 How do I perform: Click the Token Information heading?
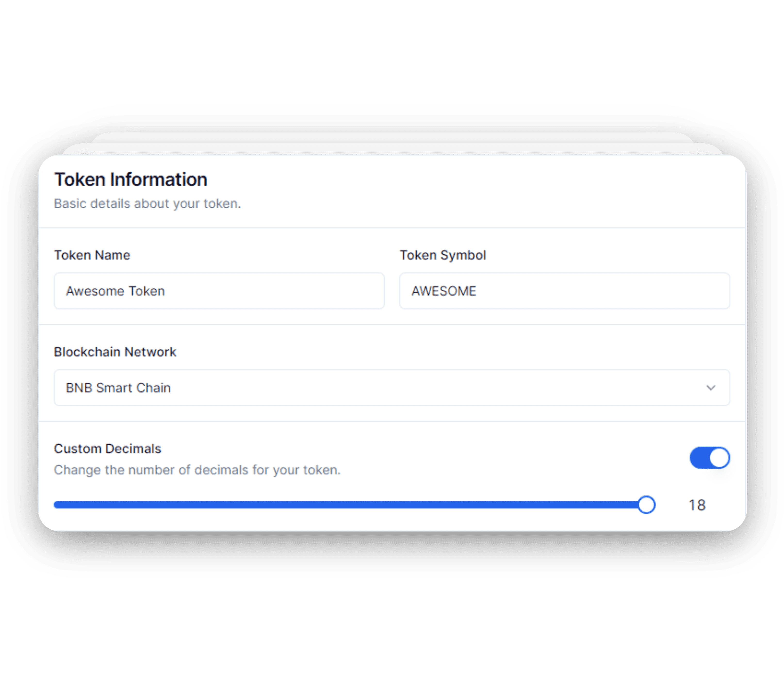point(131,180)
